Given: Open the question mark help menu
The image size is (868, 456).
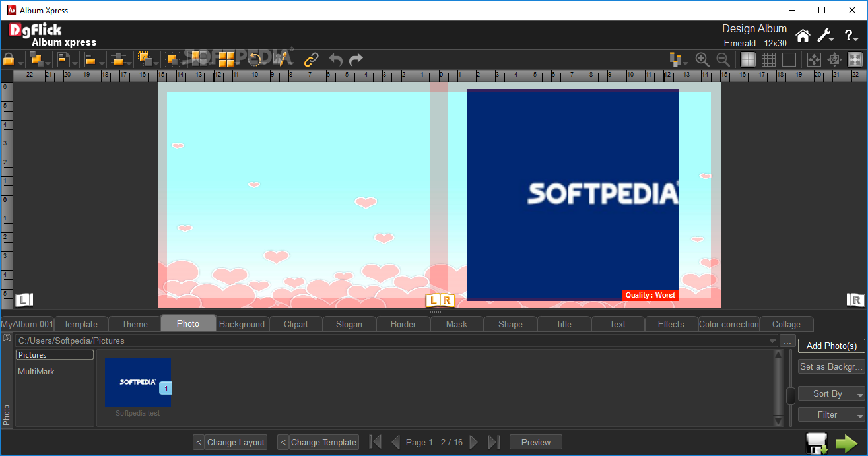Looking at the screenshot, I should tap(851, 36).
